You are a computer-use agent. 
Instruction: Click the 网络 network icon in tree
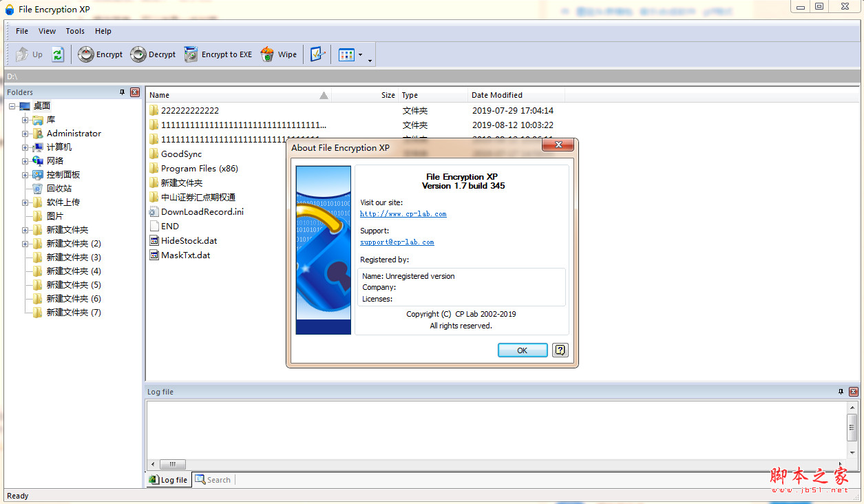pos(38,161)
